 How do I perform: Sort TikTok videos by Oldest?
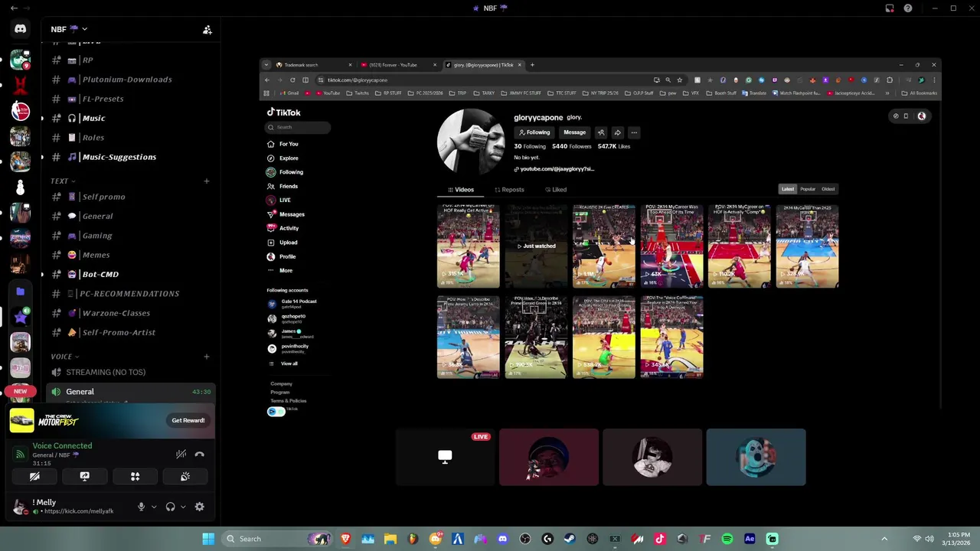click(828, 189)
